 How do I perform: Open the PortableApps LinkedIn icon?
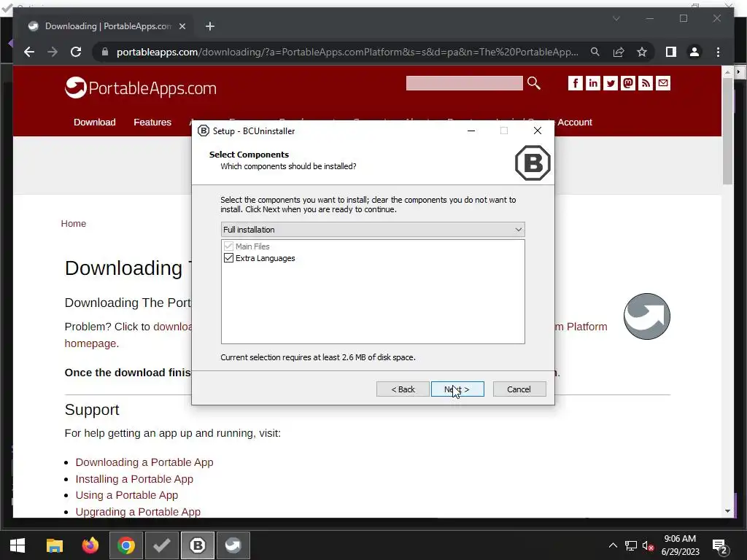592,83
